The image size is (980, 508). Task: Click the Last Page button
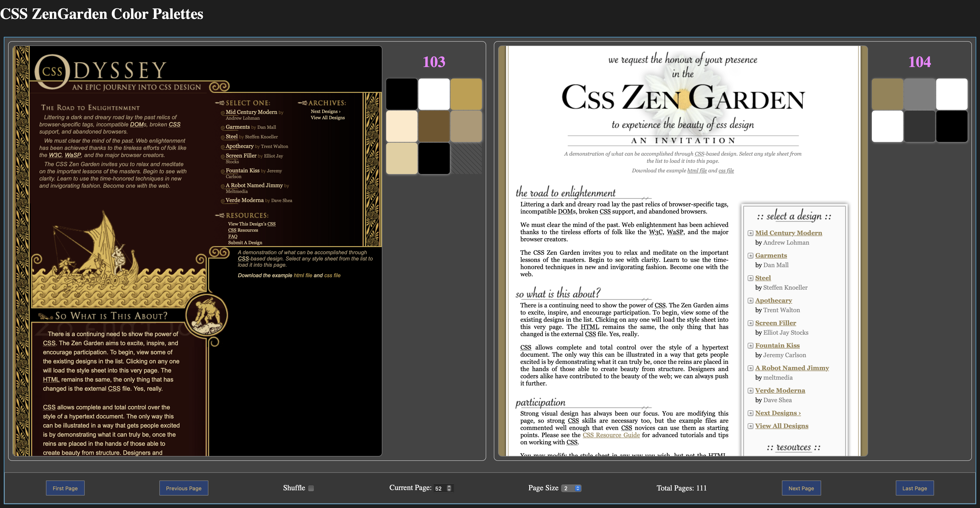pyautogui.click(x=915, y=488)
